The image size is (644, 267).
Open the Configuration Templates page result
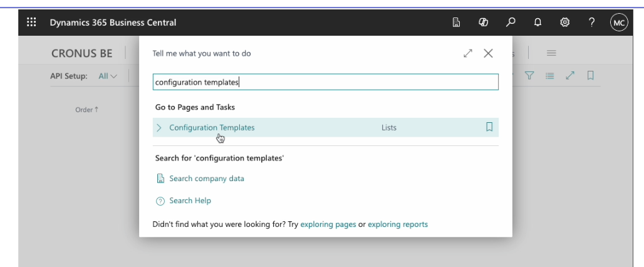point(212,128)
